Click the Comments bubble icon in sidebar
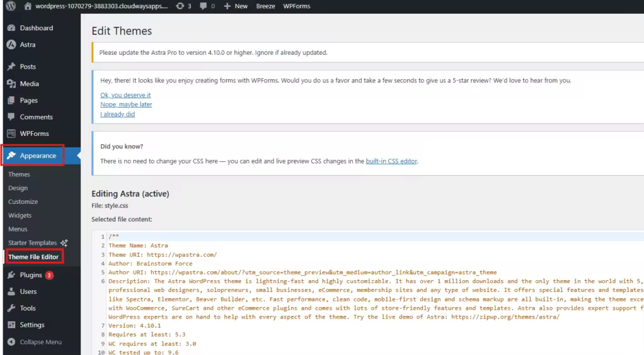This screenshot has width=644, height=355. pos(11,117)
